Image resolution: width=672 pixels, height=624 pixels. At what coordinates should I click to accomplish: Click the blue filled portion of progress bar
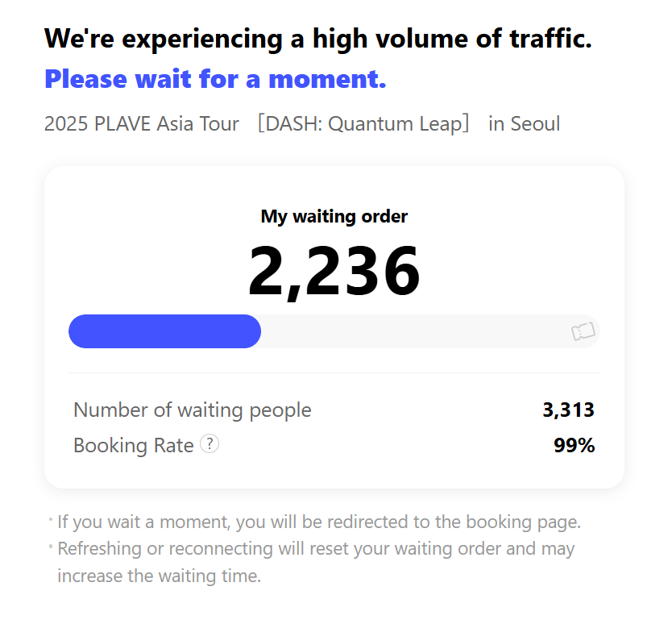click(x=164, y=331)
